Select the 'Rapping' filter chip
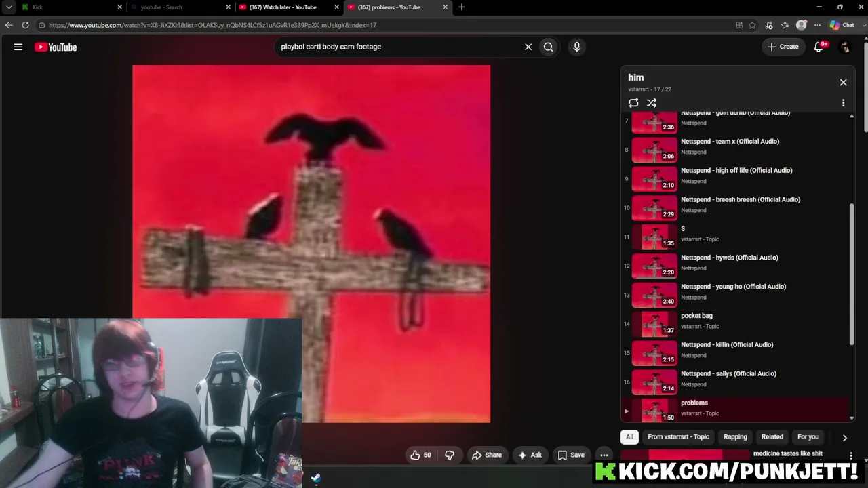868x488 pixels. click(x=735, y=437)
